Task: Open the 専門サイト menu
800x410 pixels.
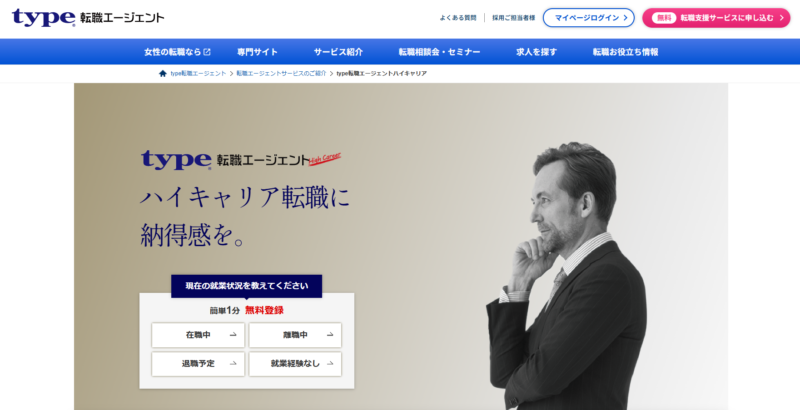Action: [257, 52]
